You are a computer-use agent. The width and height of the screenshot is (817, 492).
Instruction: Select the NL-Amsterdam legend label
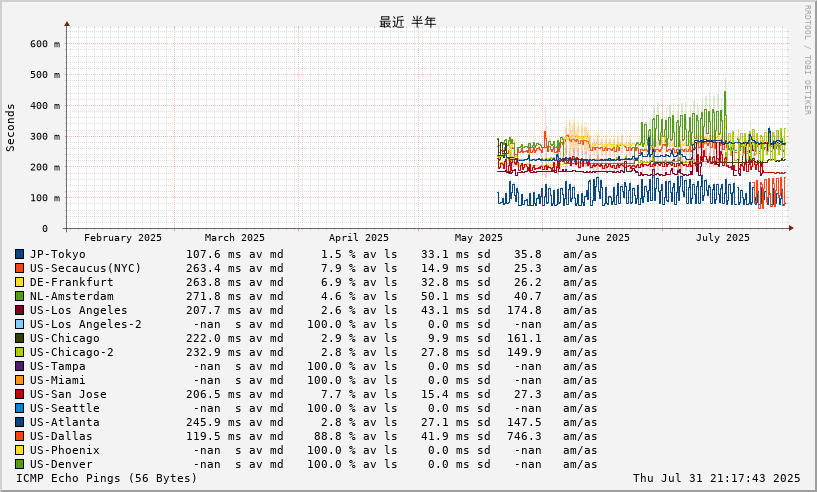point(71,296)
